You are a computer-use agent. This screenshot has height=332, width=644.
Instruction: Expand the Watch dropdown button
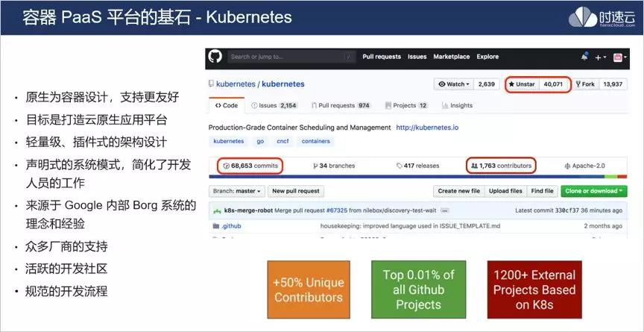click(454, 84)
